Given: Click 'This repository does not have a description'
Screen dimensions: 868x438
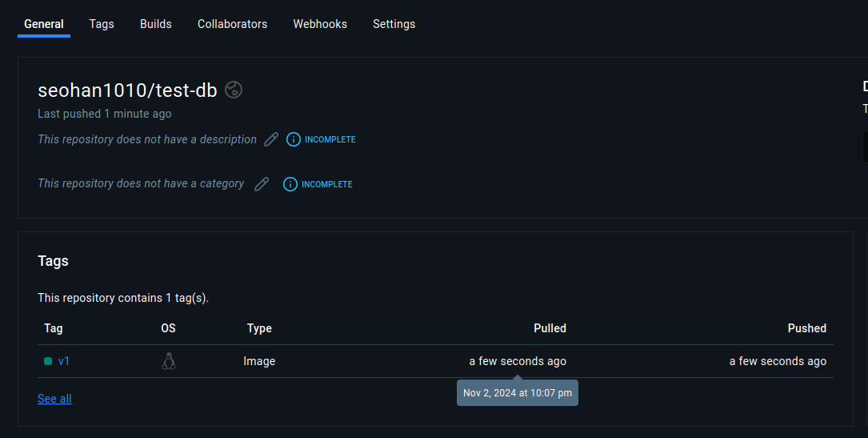Looking at the screenshot, I should pos(147,139).
